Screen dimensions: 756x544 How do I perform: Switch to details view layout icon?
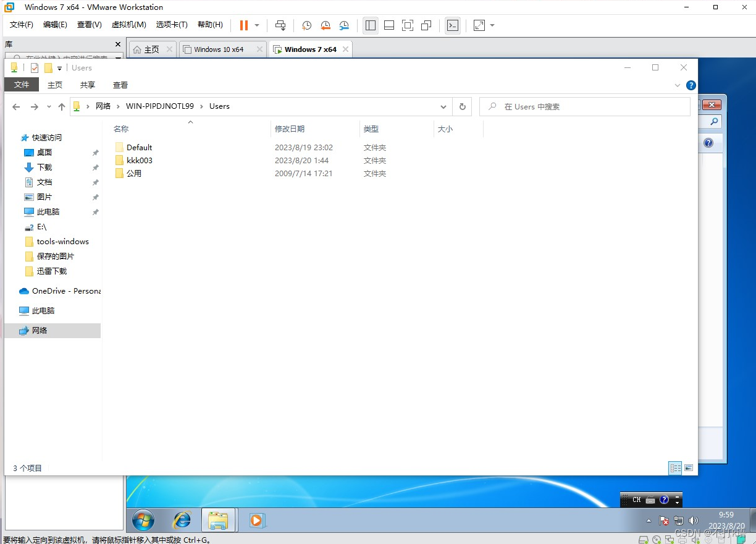point(675,468)
